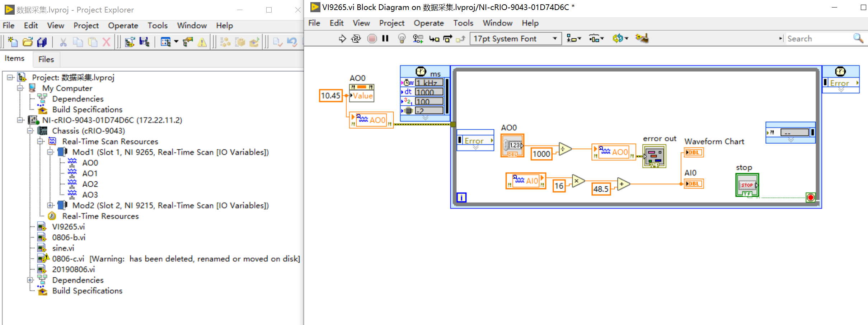Click the Save All icon in Project Explorer
Image resolution: width=868 pixels, height=325 pixels.
[42, 42]
